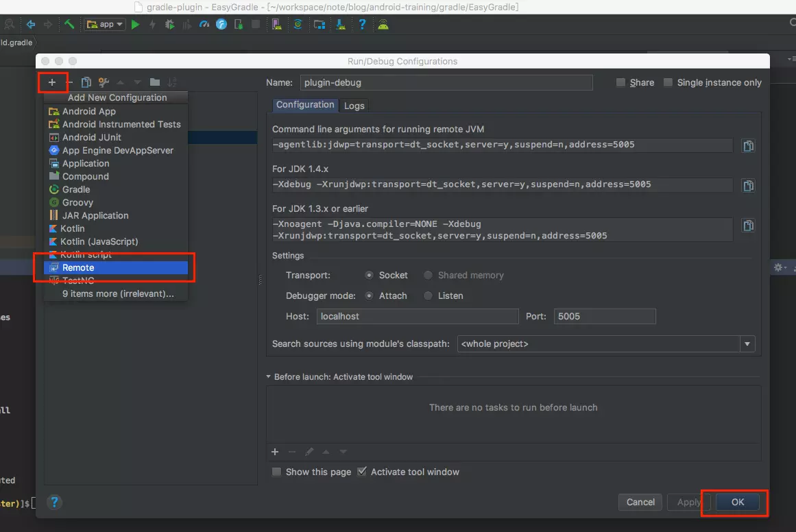
Task: Choose Compound configuration type
Action: pos(116,177)
